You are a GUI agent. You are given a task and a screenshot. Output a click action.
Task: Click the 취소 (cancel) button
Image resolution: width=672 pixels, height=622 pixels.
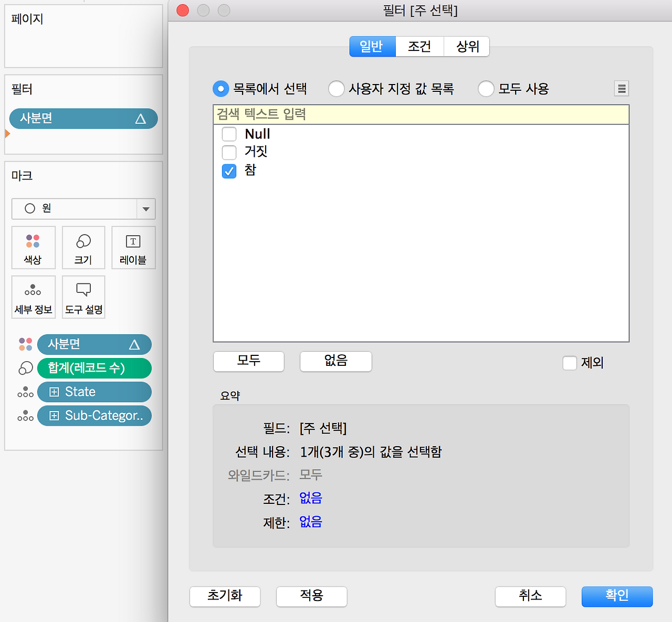pyautogui.click(x=530, y=596)
